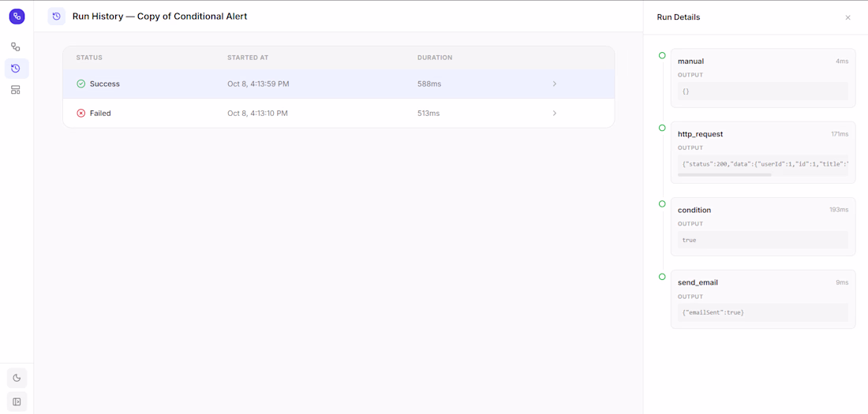
Task: Click the red Failed cross icon
Action: [x=80, y=113]
